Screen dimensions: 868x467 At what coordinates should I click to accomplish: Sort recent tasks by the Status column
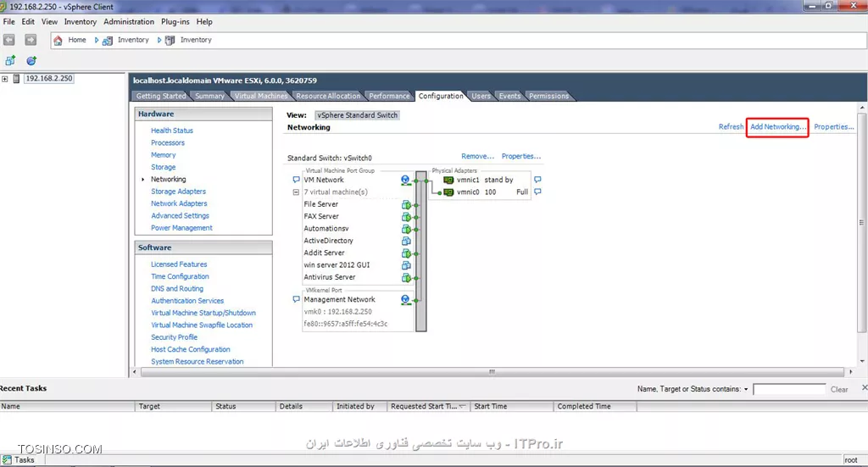tap(243, 406)
